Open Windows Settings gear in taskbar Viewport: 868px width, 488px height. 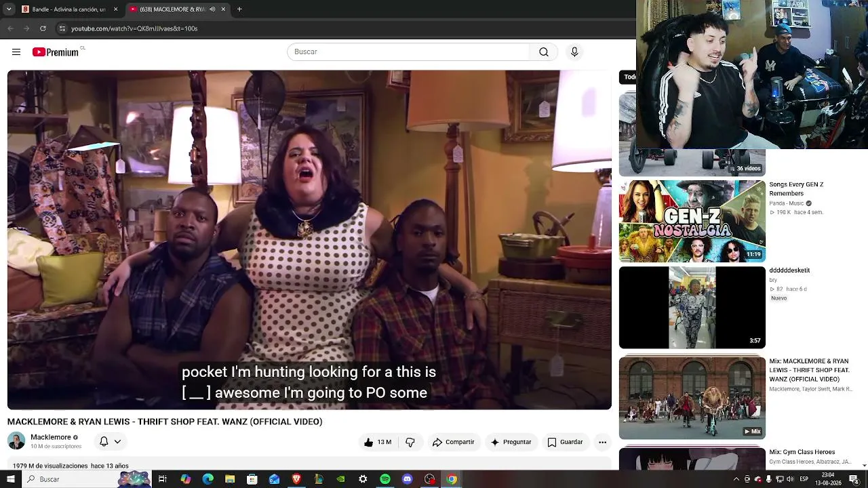[363, 479]
